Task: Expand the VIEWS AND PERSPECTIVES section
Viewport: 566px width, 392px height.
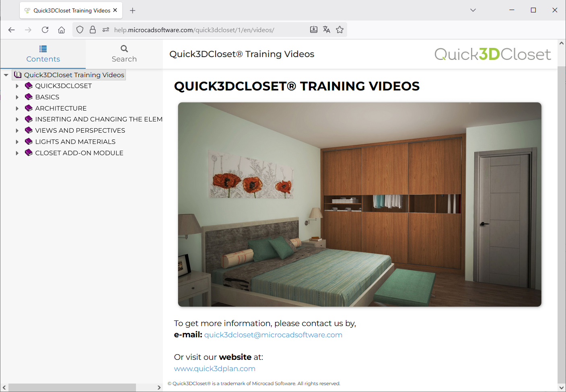Action: pos(17,131)
